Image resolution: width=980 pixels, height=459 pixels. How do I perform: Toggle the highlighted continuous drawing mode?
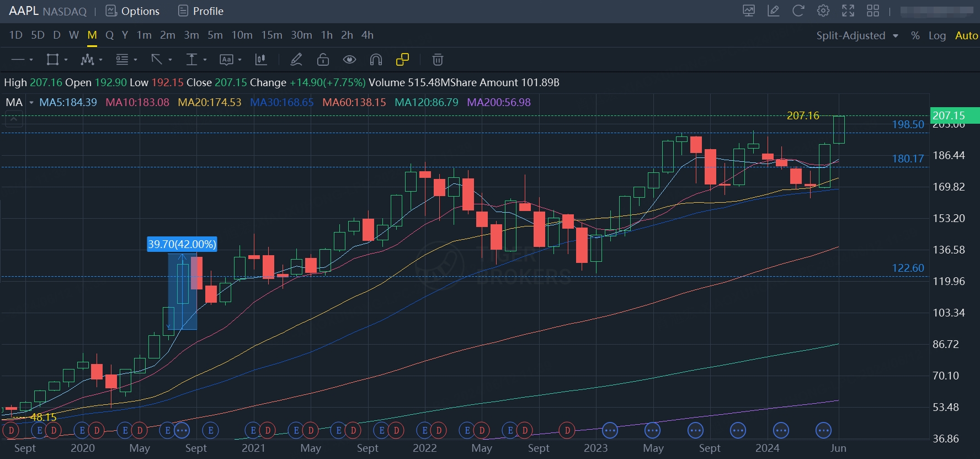pyautogui.click(x=403, y=59)
